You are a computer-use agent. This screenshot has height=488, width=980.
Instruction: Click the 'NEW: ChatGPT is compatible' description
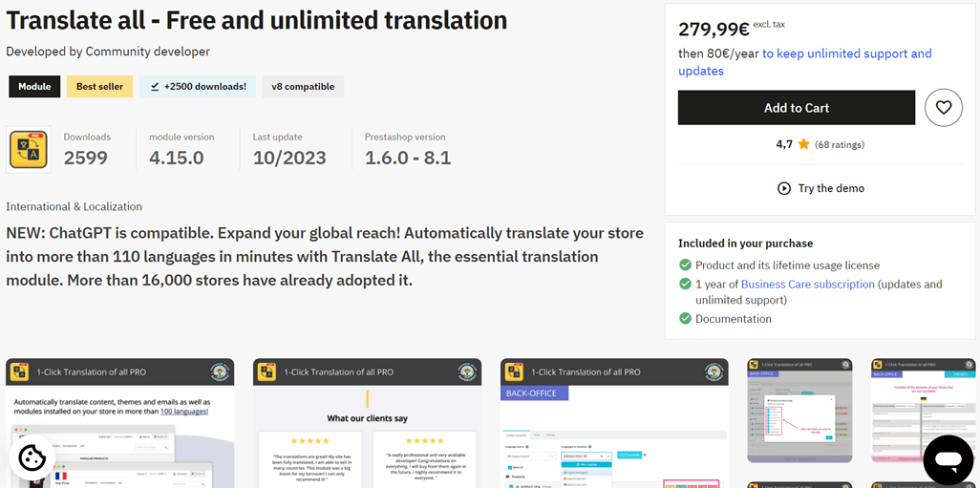tap(325, 257)
